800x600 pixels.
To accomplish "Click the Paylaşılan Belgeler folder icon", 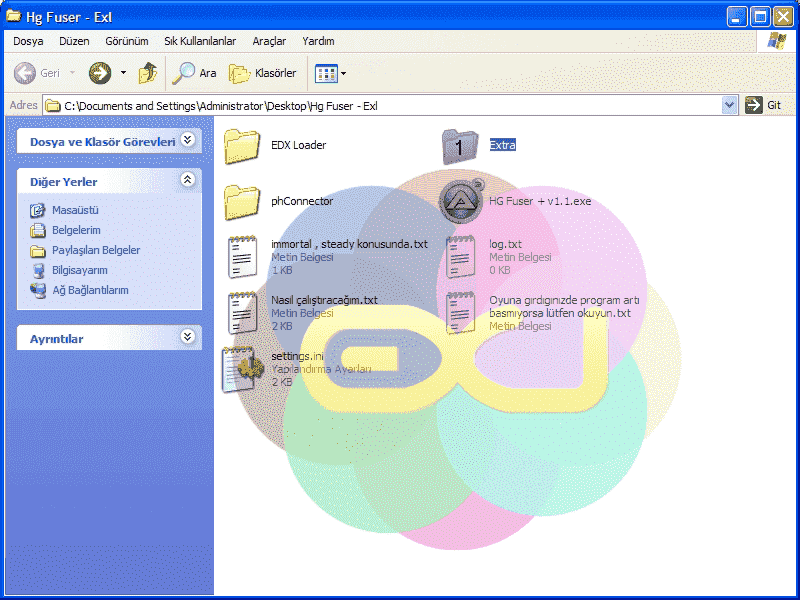I will pyautogui.click(x=37, y=251).
